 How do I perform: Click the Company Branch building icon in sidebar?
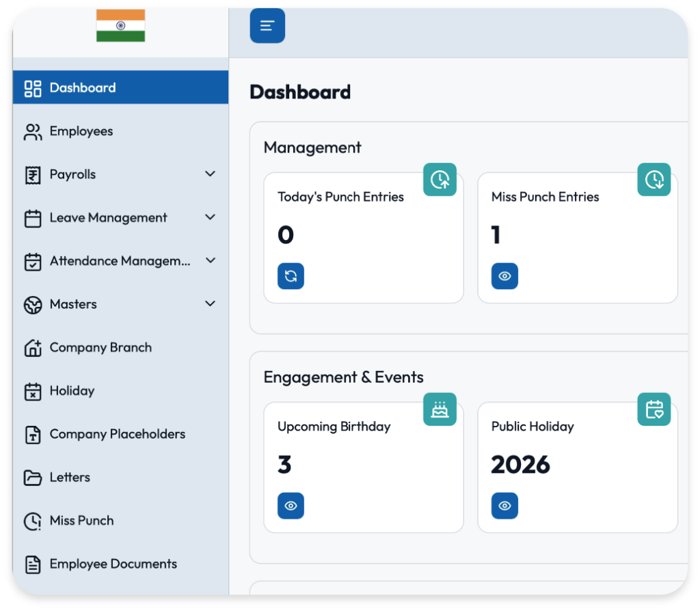click(33, 348)
